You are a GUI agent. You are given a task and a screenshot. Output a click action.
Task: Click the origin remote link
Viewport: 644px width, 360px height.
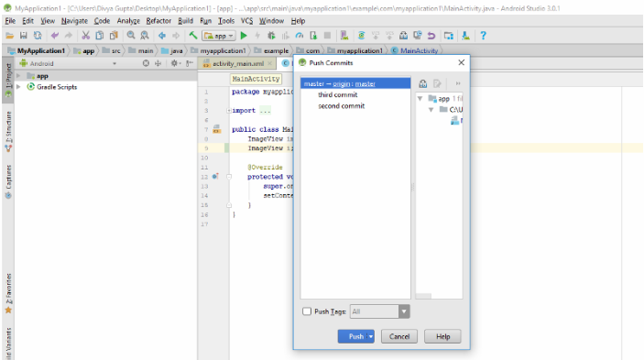[x=341, y=83]
